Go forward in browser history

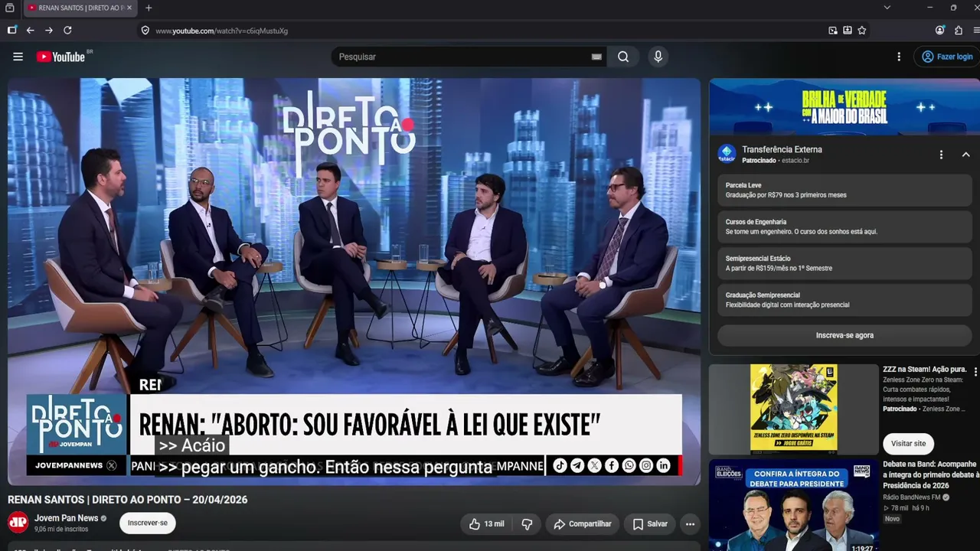pos(49,31)
